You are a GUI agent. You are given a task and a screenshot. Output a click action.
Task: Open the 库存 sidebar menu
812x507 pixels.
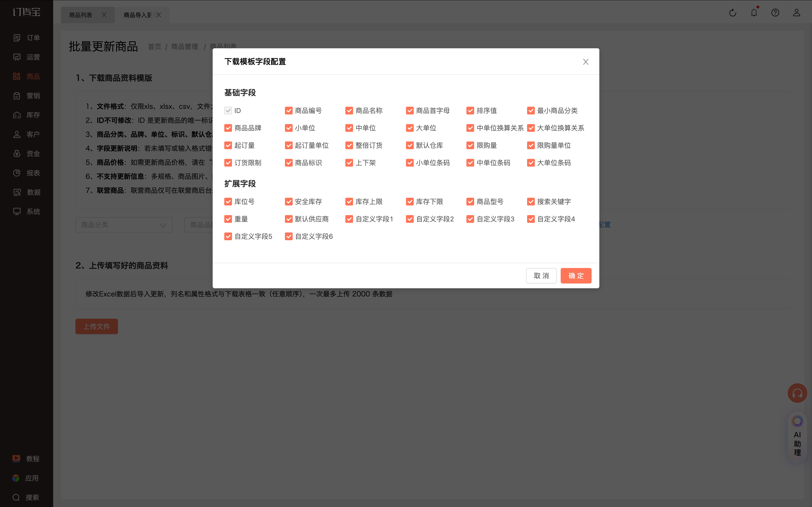[27, 115]
